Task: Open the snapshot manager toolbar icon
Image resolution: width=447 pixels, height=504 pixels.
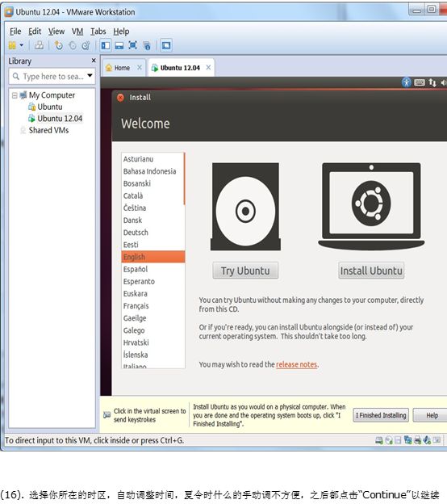Action: [x=86, y=45]
